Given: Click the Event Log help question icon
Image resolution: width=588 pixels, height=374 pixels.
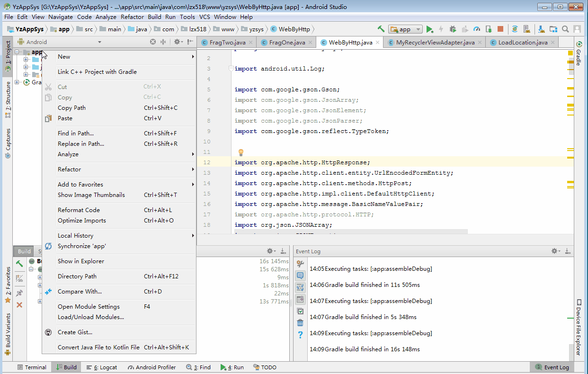Looking at the screenshot, I should point(300,335).
